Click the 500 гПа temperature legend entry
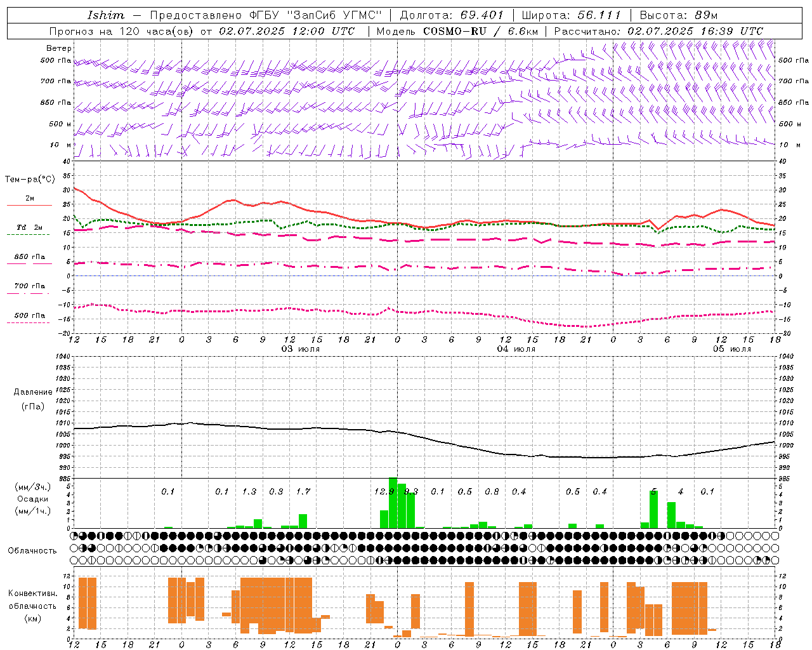The width and height of the screenshot is (812, 650). click(30, 315)
